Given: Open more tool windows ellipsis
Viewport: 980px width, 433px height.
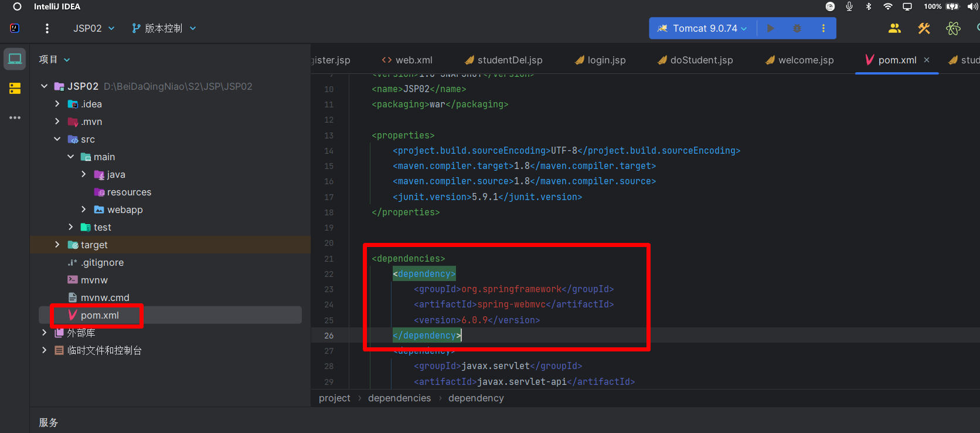Looking at the screenshot, I should point(15,118).
